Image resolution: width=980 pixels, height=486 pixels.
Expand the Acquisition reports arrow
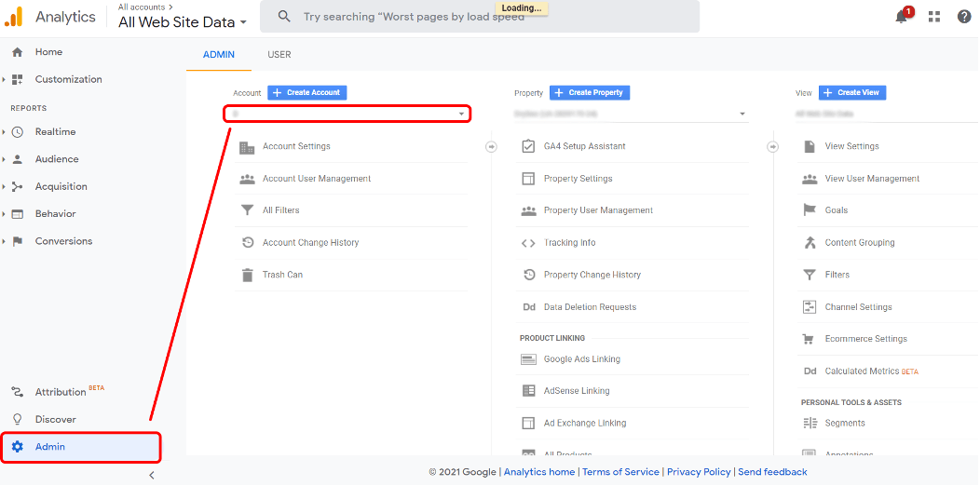pyautogui.click(x=4, y=187)
